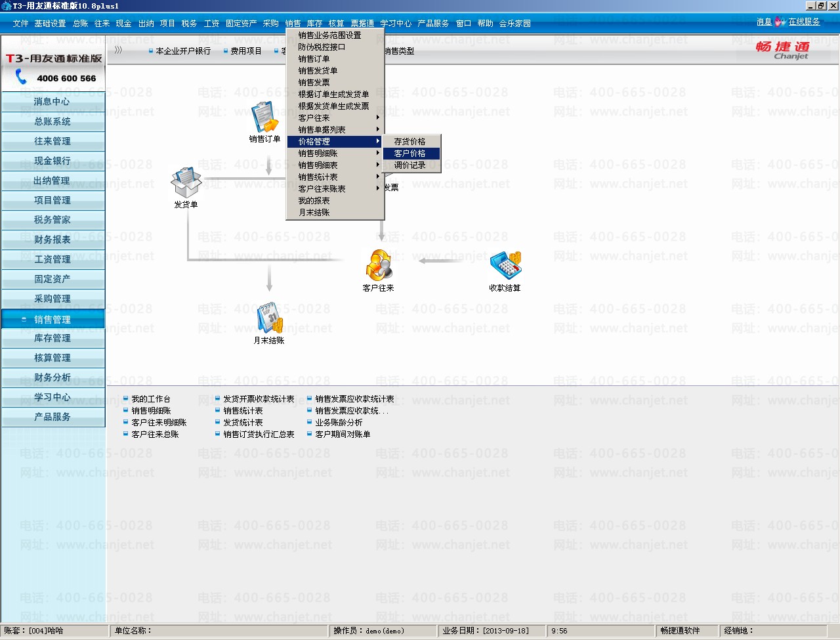Select 月末结账 in the dropdown menu
This screenshot has width=840, height=640.
335,213
